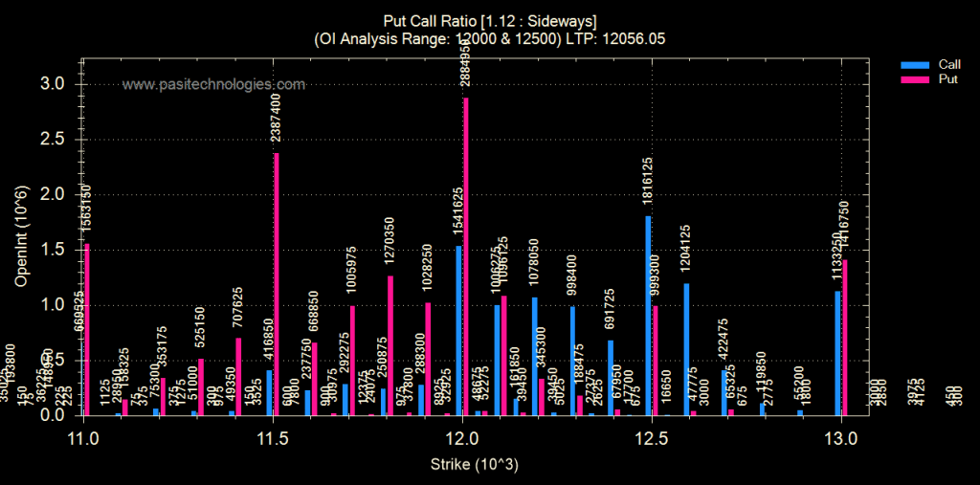Click the 3.0 tick on the y-axis
This screenshot has height=485, width=980.
pyautogui.click(x=52, y=84)
